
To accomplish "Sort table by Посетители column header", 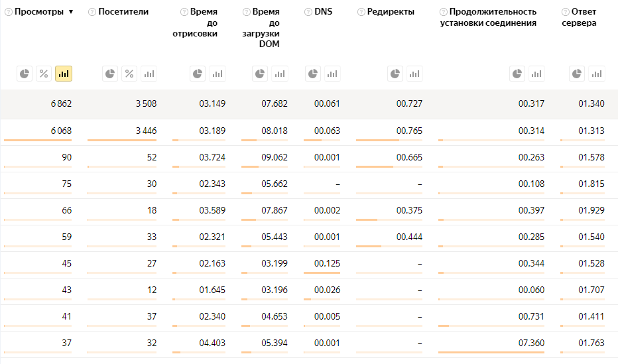I will (123, 12).
